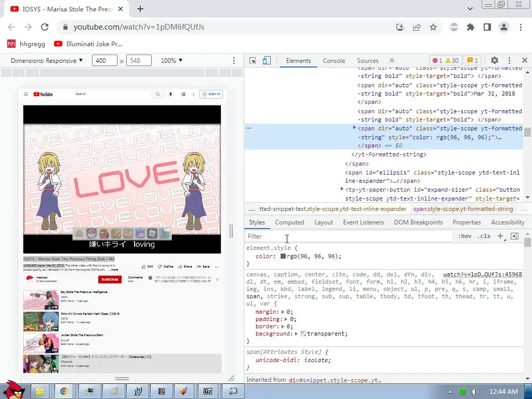This screenshot has width=532, height=399.
Task: Click the errors count badge showing 1
Action: point(437,60)
